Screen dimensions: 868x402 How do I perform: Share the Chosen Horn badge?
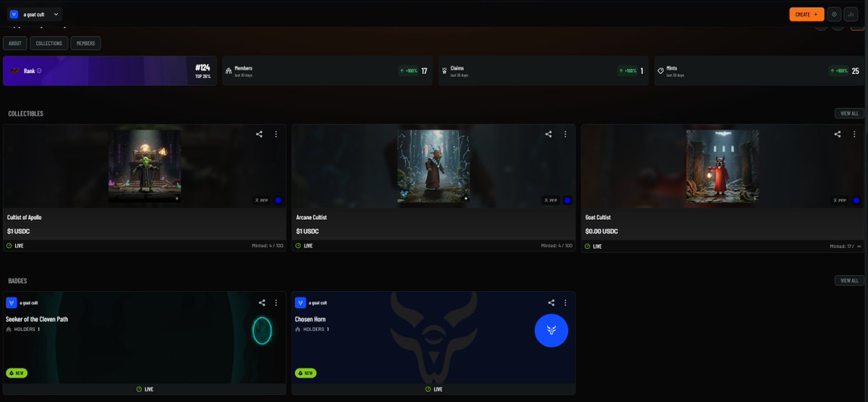[551, 303]
